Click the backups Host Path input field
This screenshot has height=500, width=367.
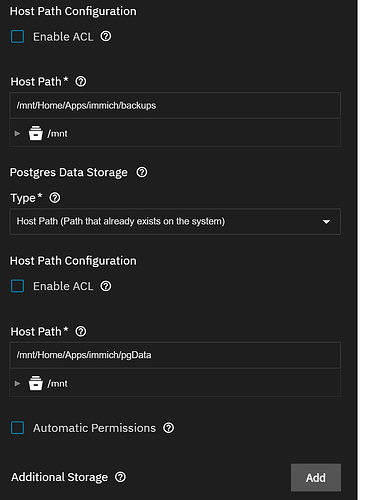(175, 105)
